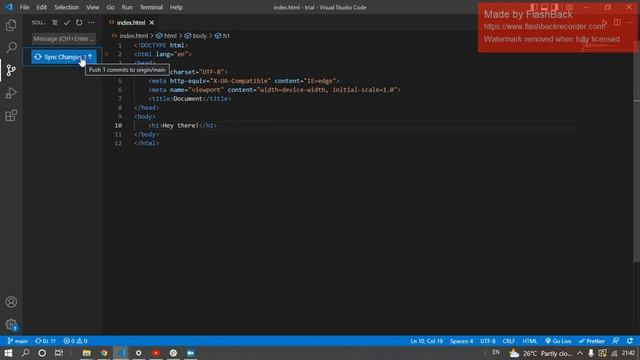Open the Manage gear icon

click(x=11, y=325)
